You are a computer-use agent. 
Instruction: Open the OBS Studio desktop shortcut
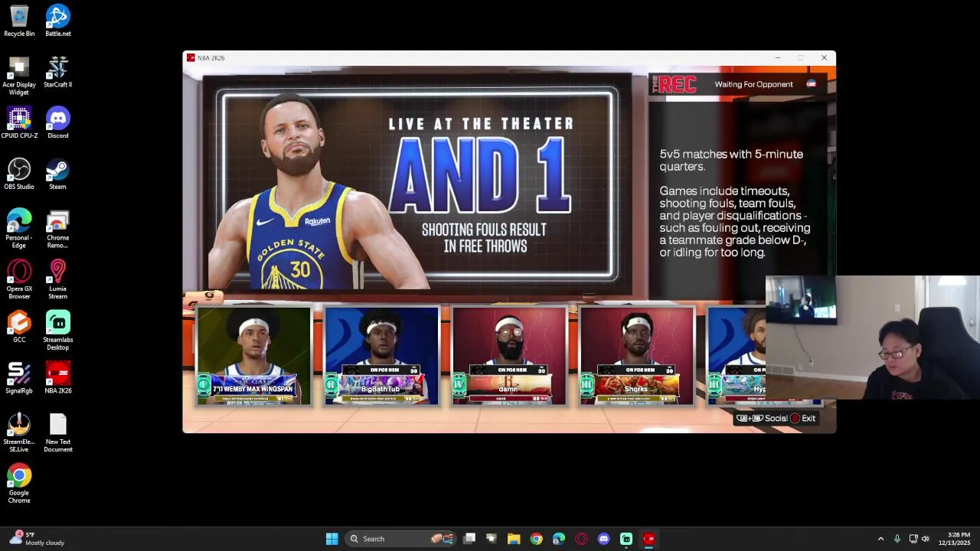[19, 174]
